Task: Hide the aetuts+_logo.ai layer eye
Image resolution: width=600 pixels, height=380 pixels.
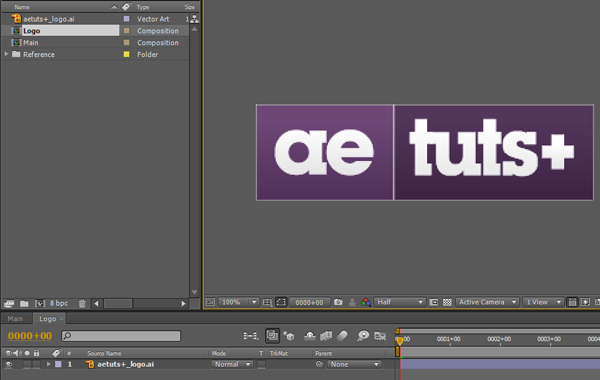Action: (x=8, y=364)
